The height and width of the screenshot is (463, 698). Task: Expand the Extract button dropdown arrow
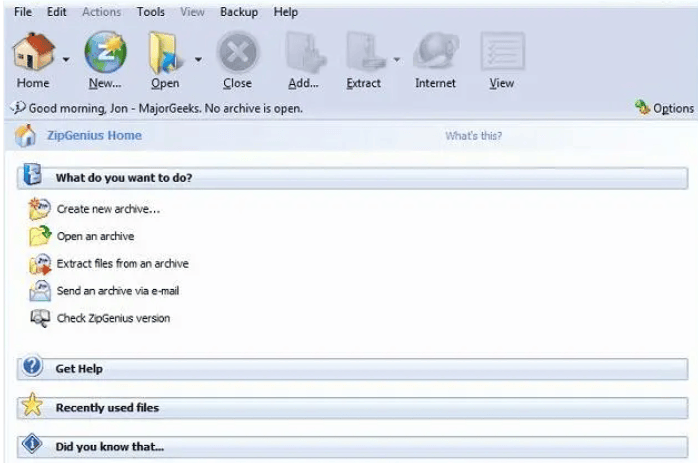tap(396, 59)
